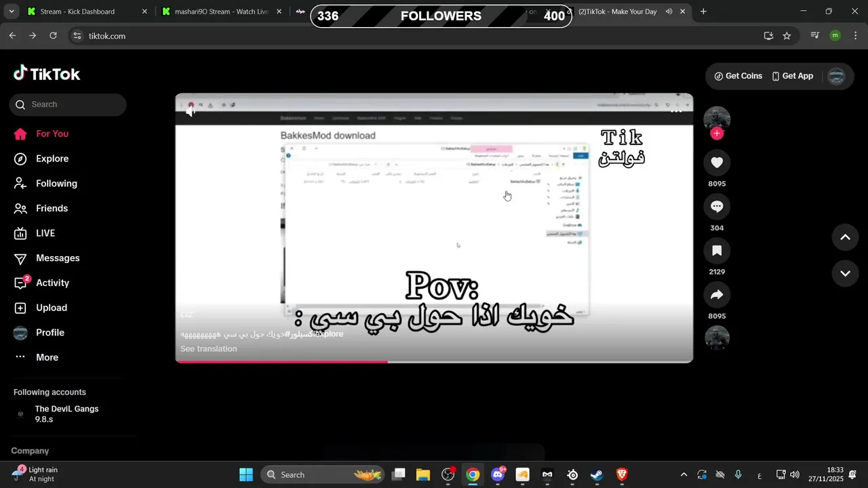Go back in browser history

(12, 36)
